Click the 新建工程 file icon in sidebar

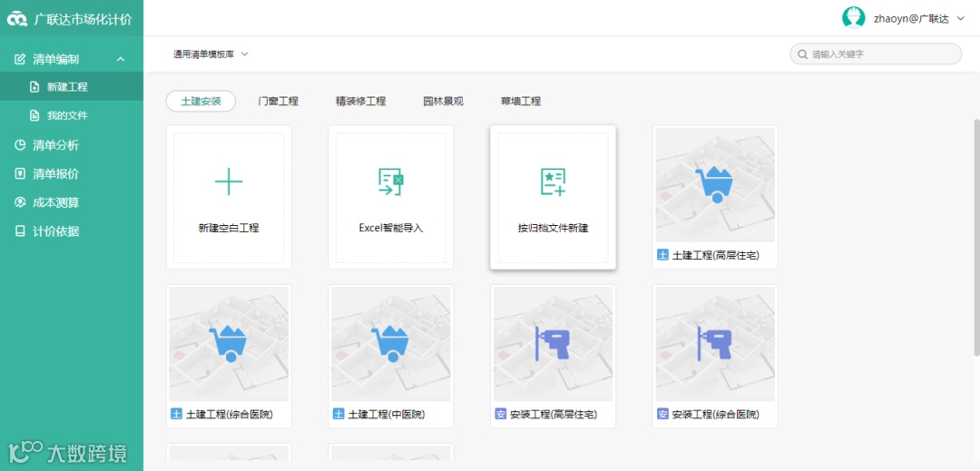pyautogui.click(x=34, y=87)
